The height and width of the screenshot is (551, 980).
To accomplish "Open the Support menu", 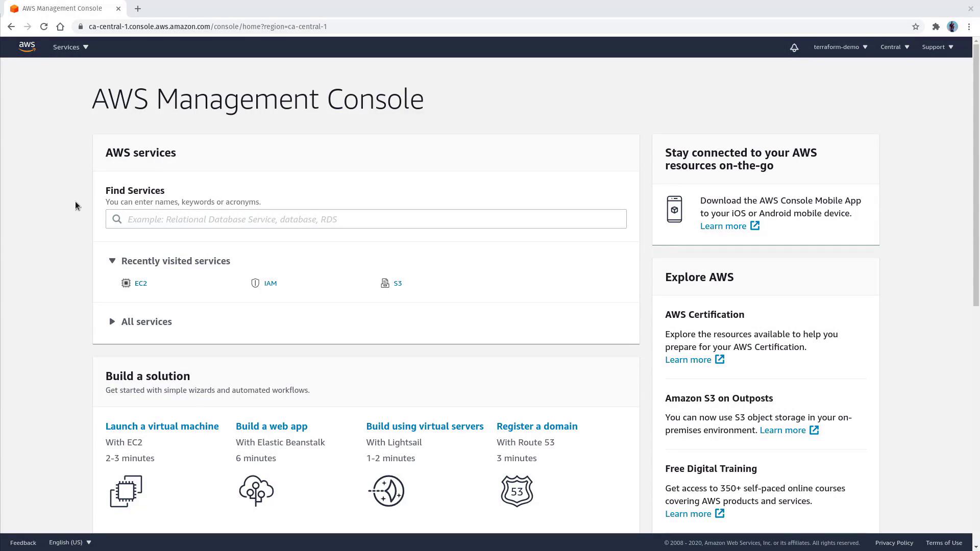I will [937, 47].
